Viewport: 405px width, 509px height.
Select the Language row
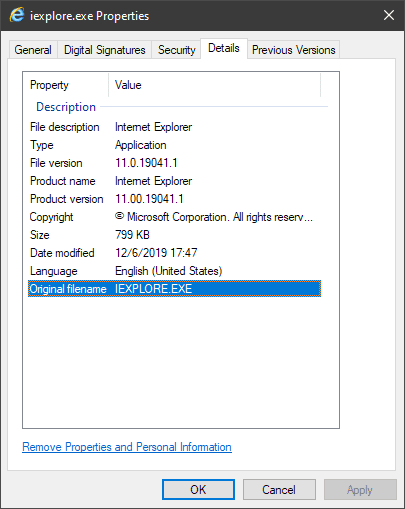[x=174, y=271]
